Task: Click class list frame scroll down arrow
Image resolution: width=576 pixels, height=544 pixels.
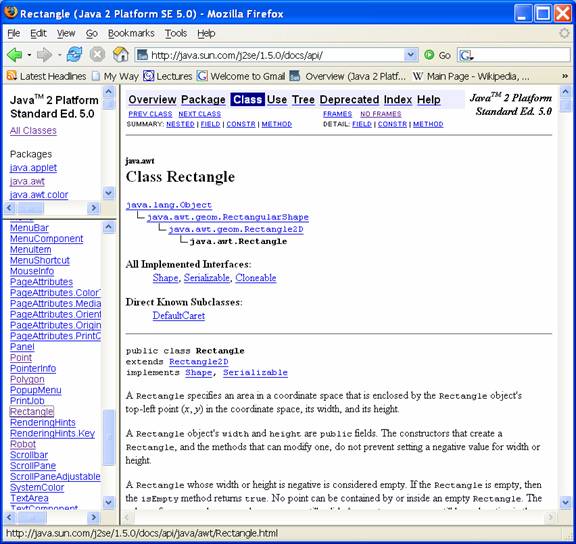Action: coord(108,502)
